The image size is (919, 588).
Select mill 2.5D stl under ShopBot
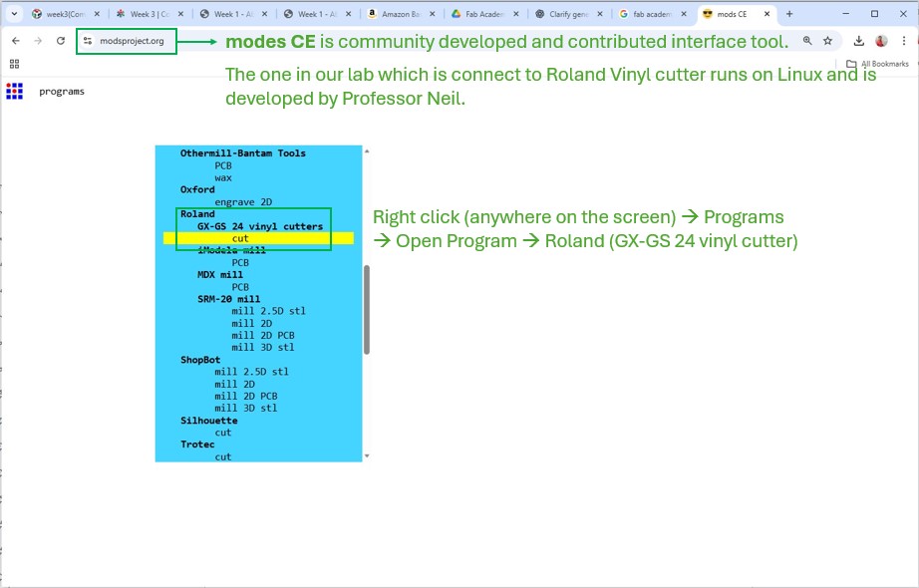[251, 372]
